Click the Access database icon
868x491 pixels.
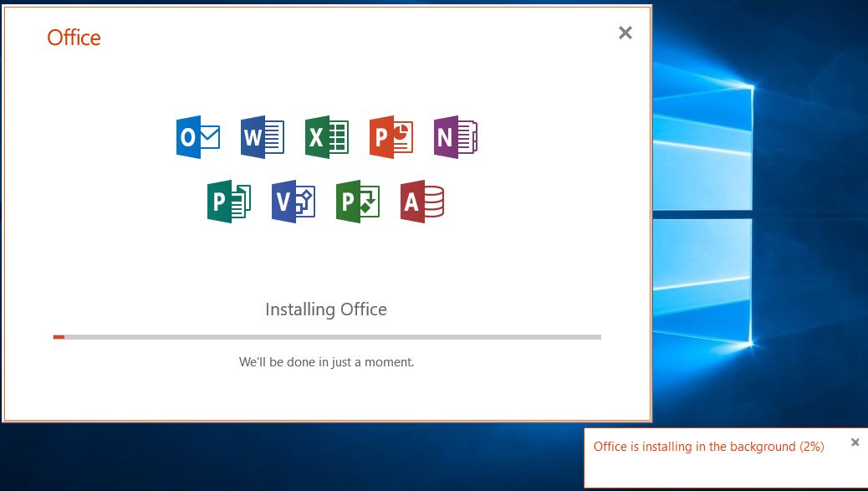click(421, 200)
